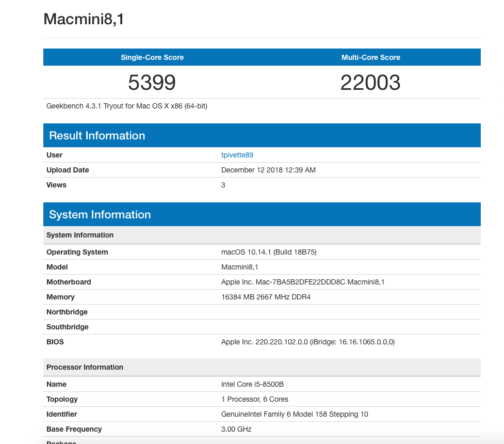Click the Macmini8,1 page title
The height and width of the screenshot is (444, 504).
click(84, 19)
